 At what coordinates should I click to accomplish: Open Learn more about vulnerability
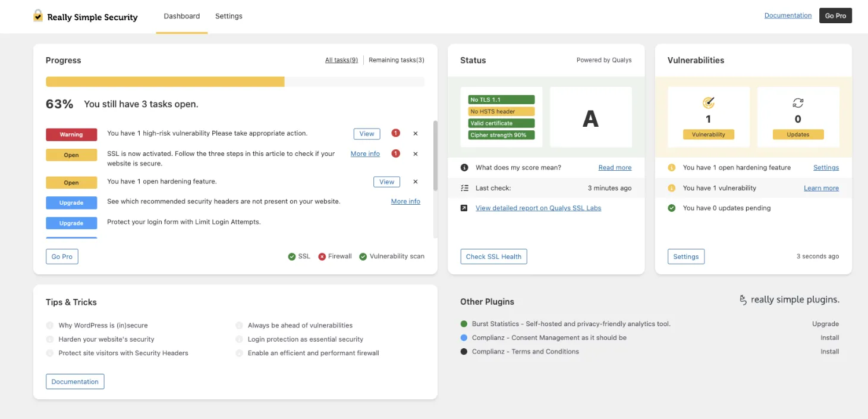coord(821,188)
